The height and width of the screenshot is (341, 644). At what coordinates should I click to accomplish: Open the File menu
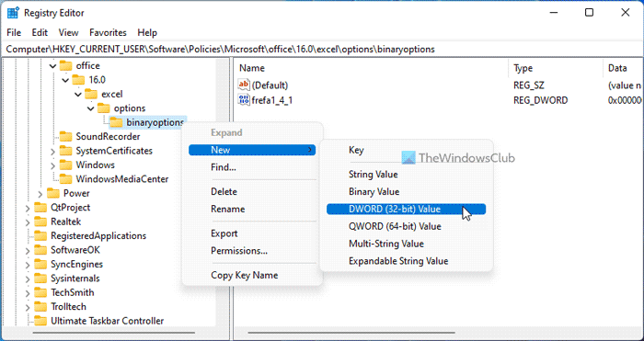[x=14, y=32]
